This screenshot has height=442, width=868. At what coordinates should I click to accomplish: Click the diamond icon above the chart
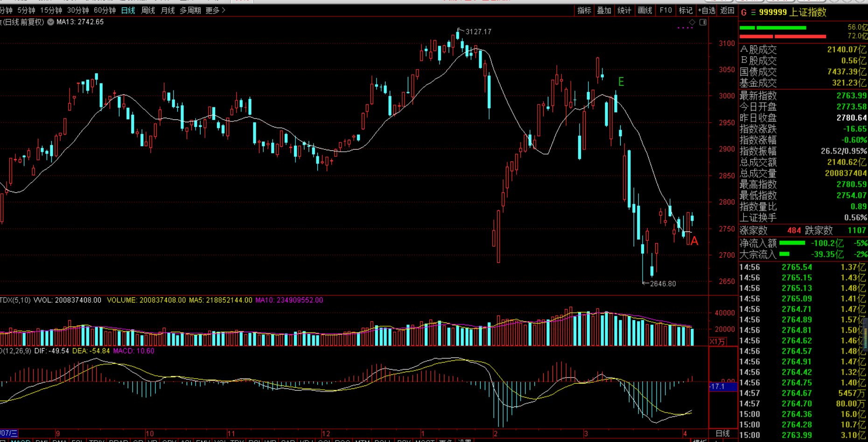[693, 22]
